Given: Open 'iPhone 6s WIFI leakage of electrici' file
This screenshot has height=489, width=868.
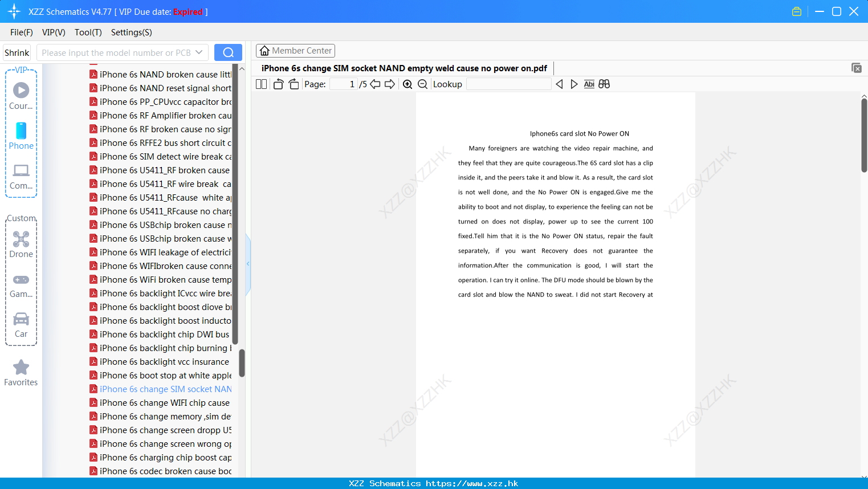Looking at the screenshot, I should click(x=161, y=252).
